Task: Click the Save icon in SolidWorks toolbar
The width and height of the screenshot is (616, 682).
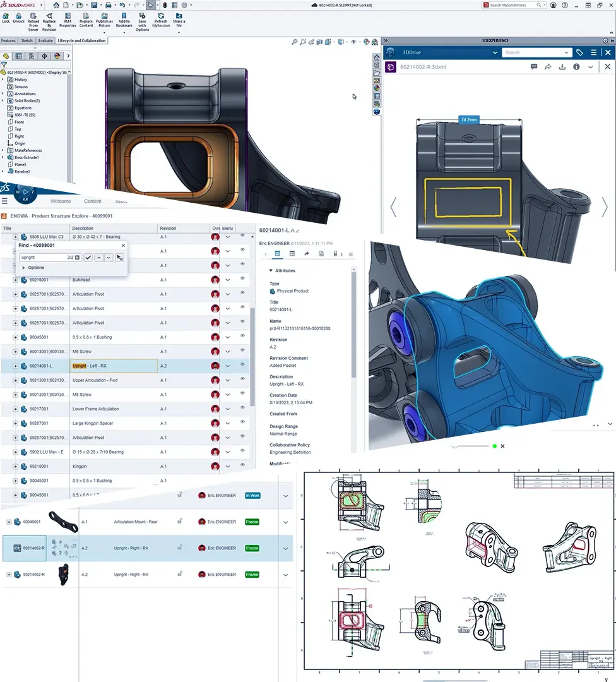Action: 94,5
